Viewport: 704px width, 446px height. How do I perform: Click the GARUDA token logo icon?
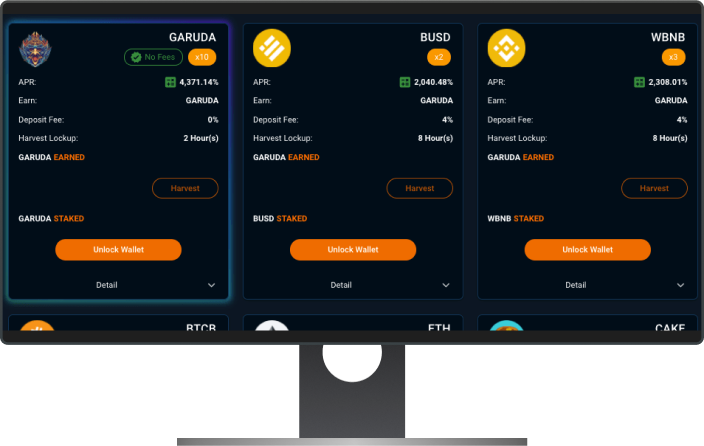pyautogui.click(x=35, y=49)
